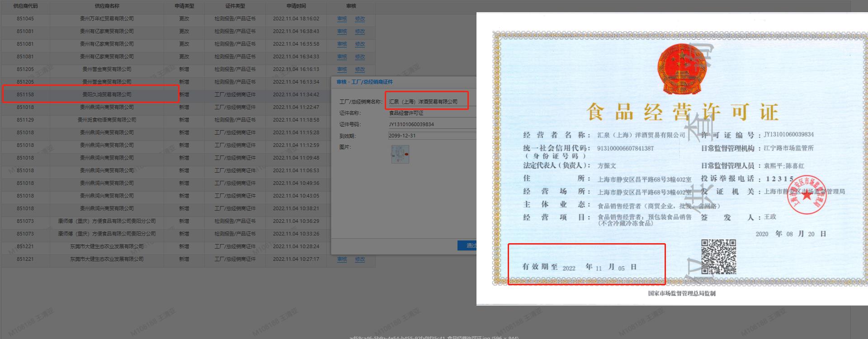Click 审核 for the 16:38:43 application row

coord(342,32)
